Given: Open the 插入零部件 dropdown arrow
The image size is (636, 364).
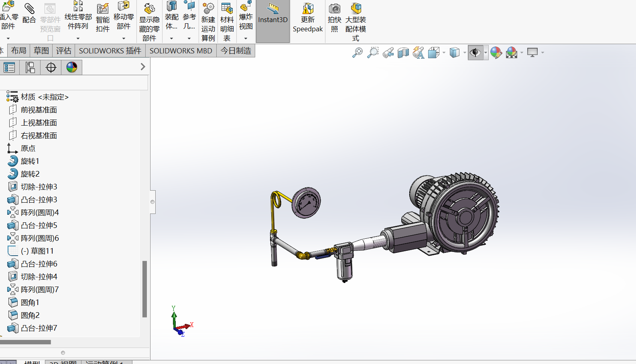Looking at the screenshot, I should coord(8,39).
